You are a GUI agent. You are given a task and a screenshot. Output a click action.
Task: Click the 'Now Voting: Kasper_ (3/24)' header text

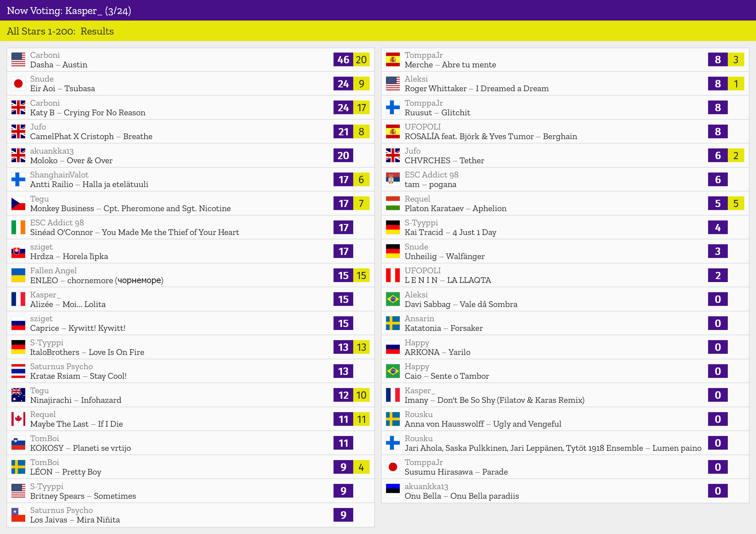[69, 10]
